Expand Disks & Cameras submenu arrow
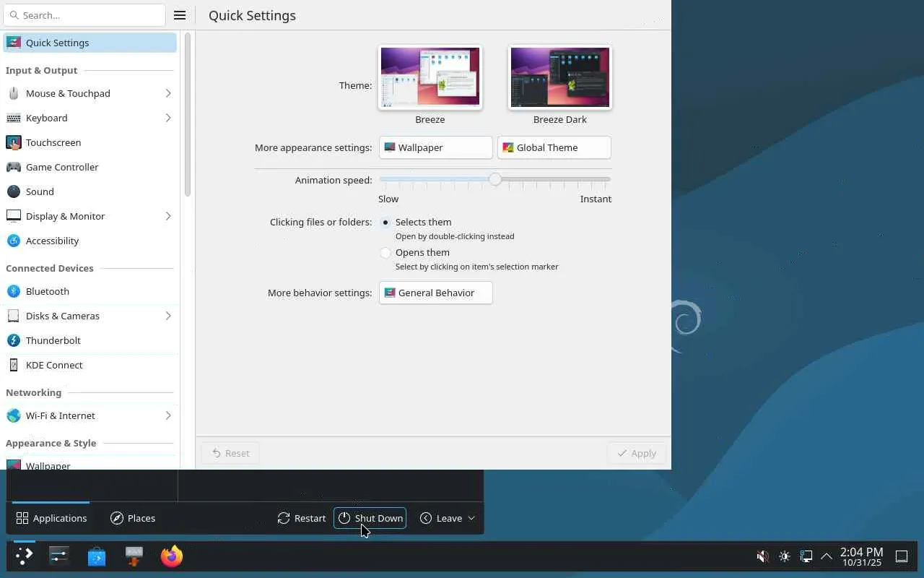Viewport: 924px width, 578px height. click(168, 316)
